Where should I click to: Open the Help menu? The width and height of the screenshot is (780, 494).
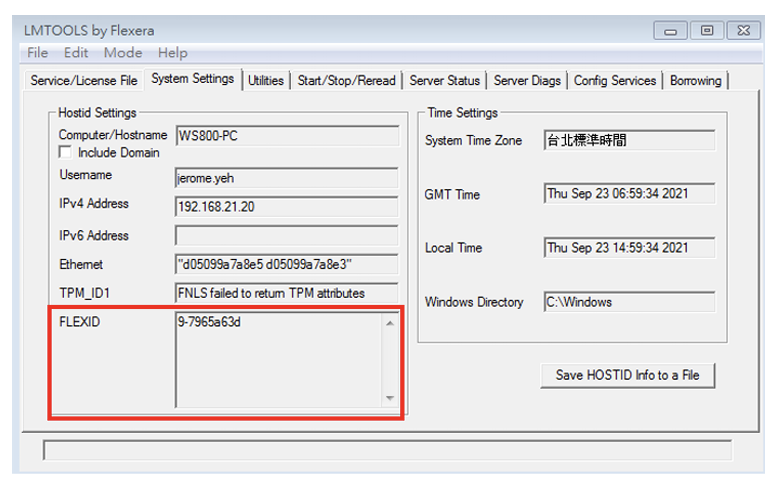click(x=172, y=53)
